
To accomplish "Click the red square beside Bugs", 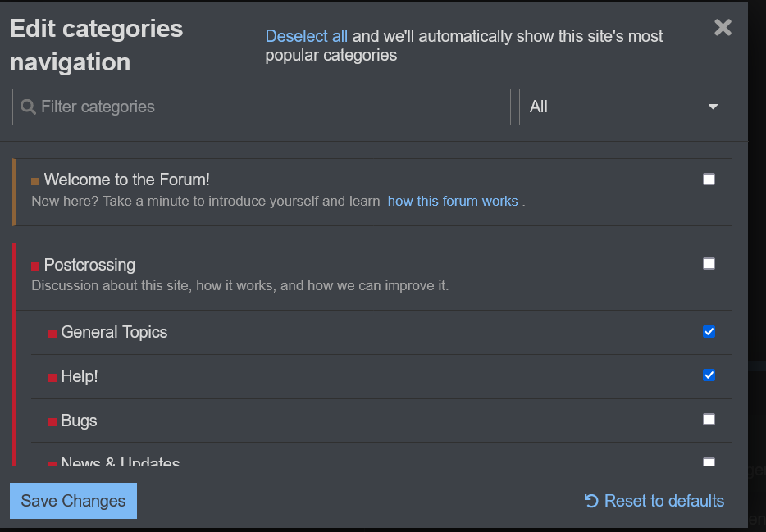I will coord(52,421).
